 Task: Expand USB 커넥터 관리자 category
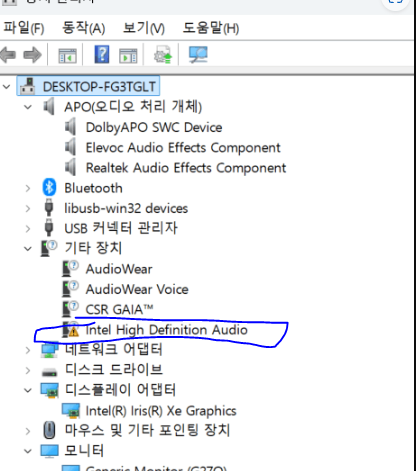click(x=28, y=229)
